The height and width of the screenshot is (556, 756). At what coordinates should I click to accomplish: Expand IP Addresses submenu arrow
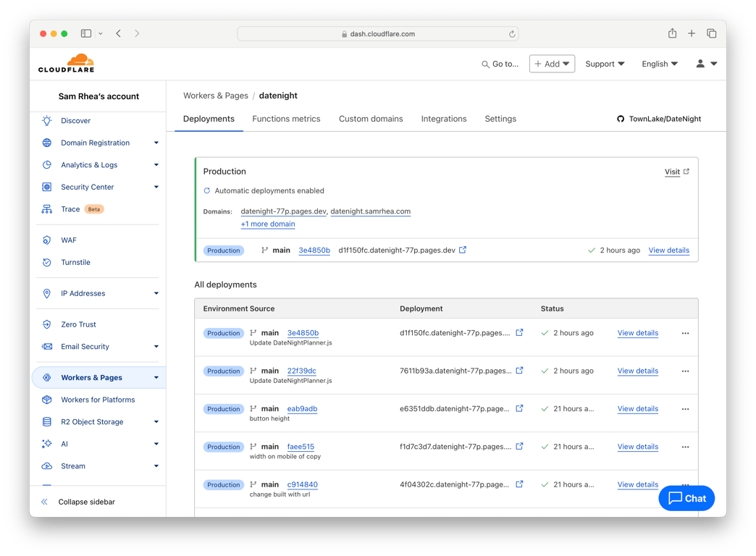[x=156, y=293]
